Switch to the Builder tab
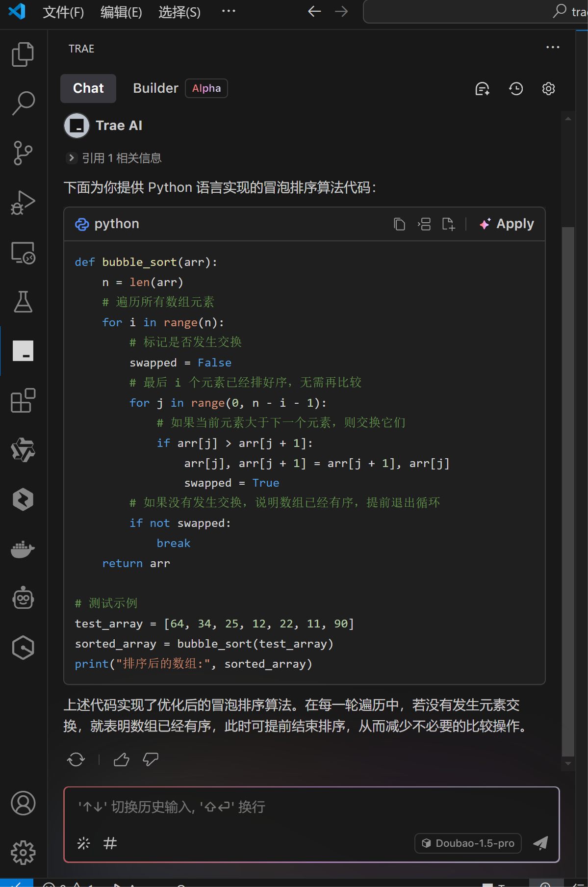 tap(155, 88)
